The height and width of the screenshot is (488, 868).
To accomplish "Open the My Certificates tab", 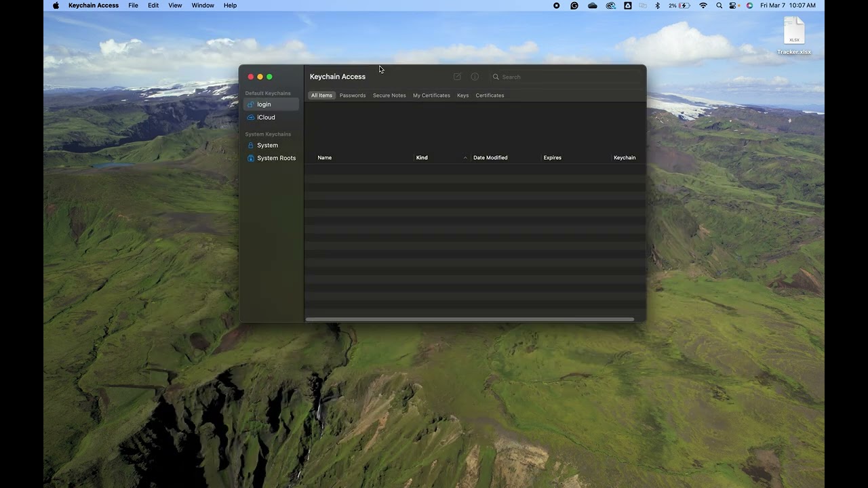I will 431,96.
